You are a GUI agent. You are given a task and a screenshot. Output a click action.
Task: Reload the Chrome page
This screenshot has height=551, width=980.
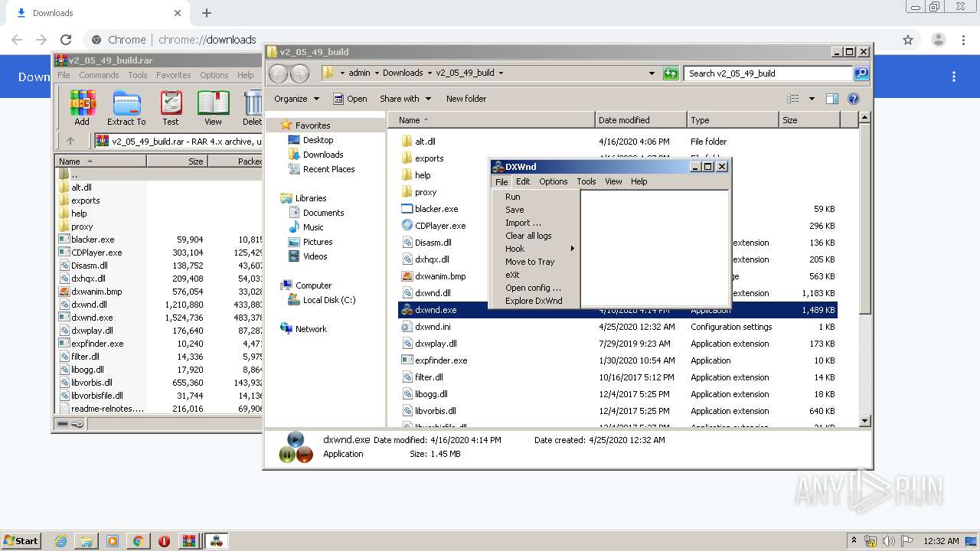66,40
